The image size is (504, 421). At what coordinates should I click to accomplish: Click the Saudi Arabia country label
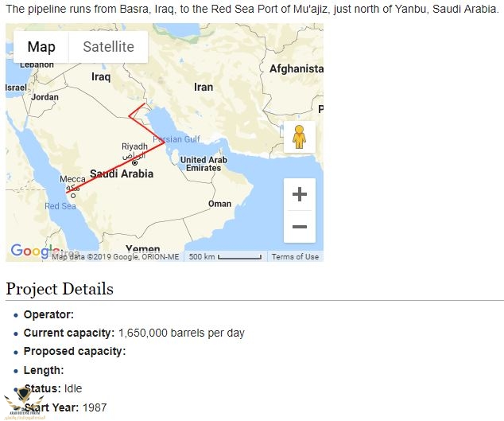coord(122,173)
